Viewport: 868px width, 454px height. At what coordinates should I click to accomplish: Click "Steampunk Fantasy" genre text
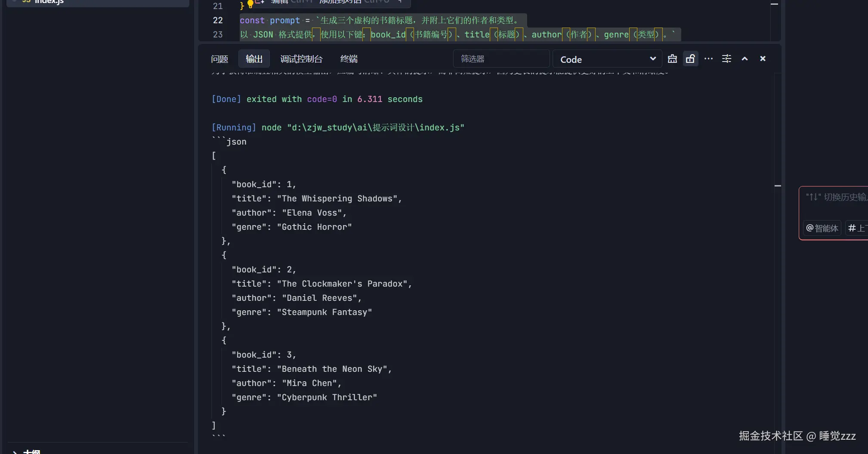point(324,312)
